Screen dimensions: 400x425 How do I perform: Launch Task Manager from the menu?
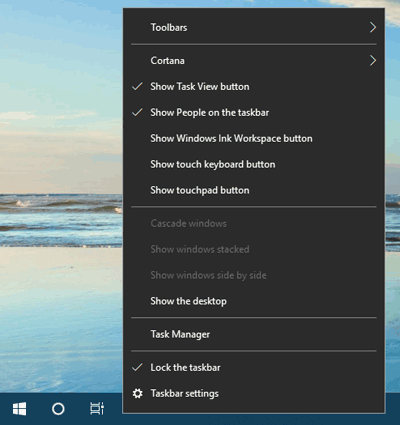pyautogui.click(x=254, y=334)
